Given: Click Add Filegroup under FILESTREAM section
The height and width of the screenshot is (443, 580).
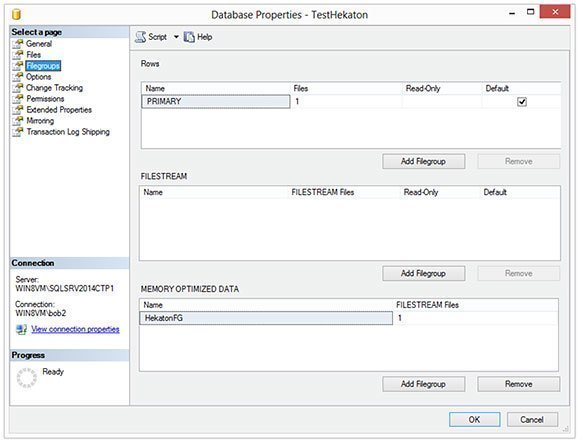Looking at the screenshot, I should 424,274.
